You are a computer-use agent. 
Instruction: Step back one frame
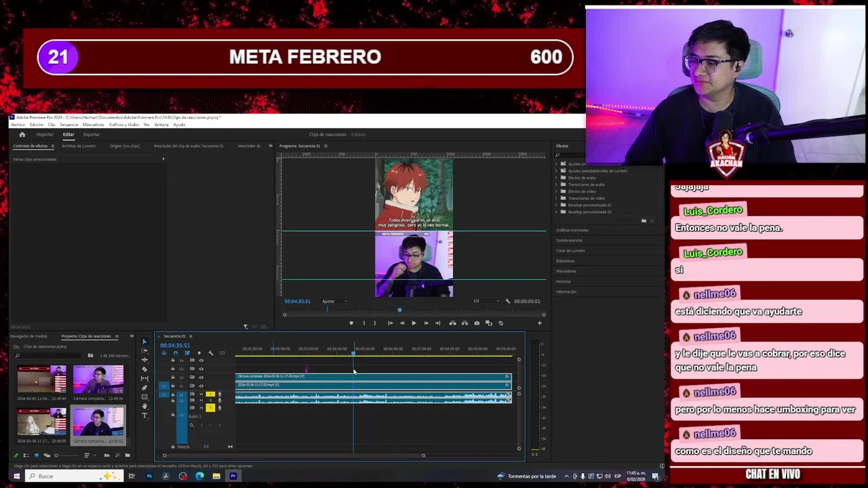(x=402, y=323)
